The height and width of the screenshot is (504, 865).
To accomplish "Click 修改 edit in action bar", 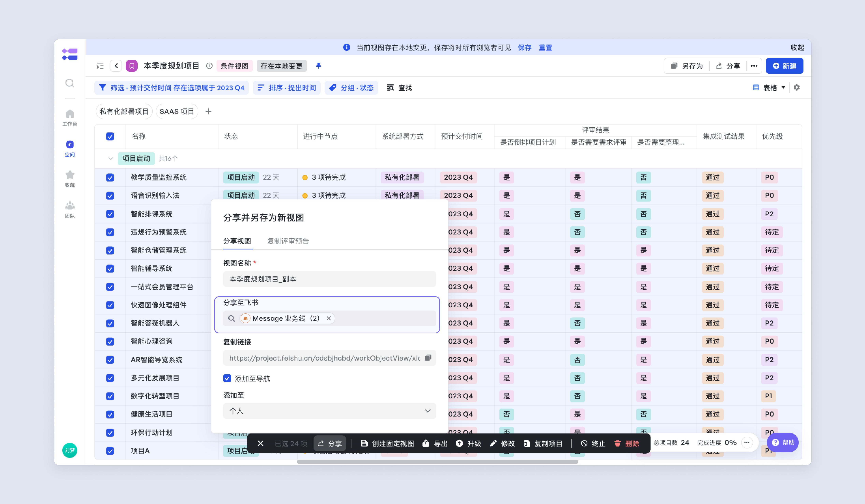I will [502, 443].
